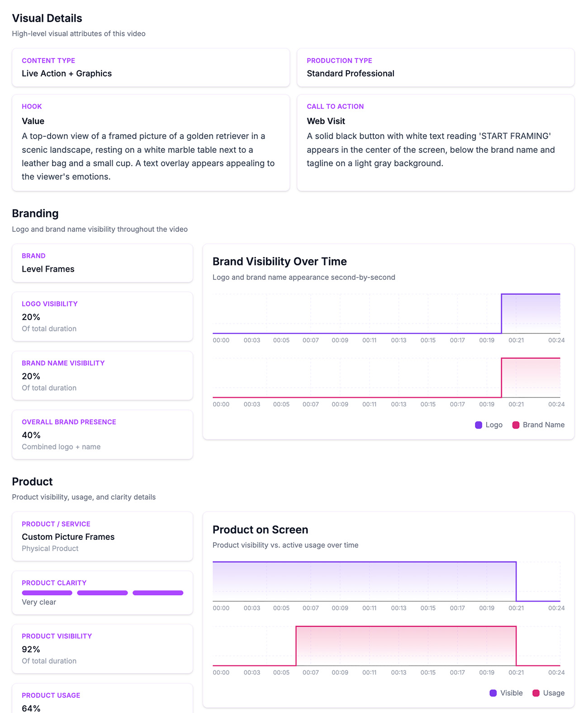Open the Call To Action card
Screen dimensions: 588x713
click(x=436, y=142)
